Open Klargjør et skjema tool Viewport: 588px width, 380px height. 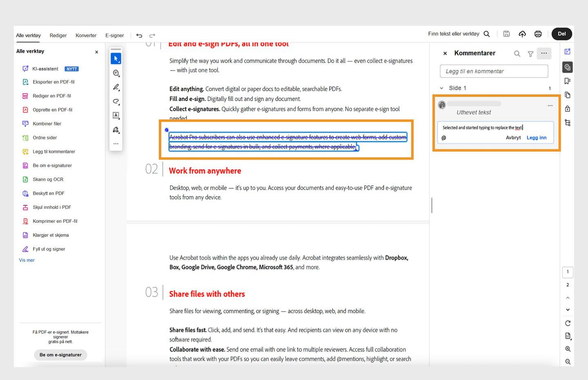tap(45, 235)
